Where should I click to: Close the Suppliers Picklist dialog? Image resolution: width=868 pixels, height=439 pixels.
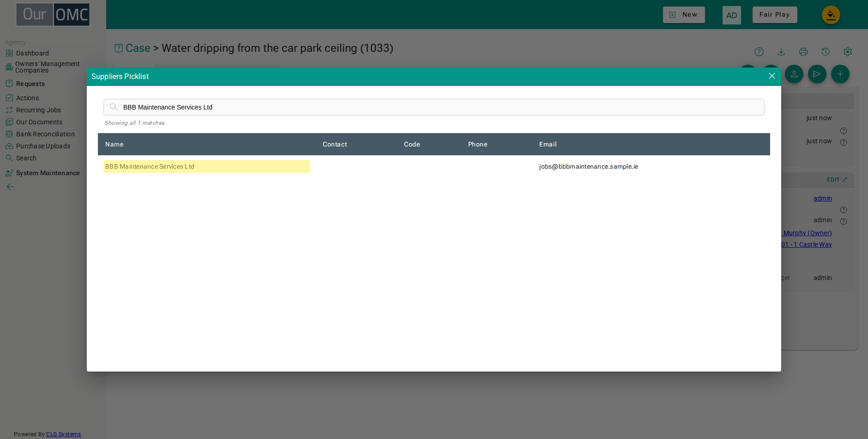(772, 76)
